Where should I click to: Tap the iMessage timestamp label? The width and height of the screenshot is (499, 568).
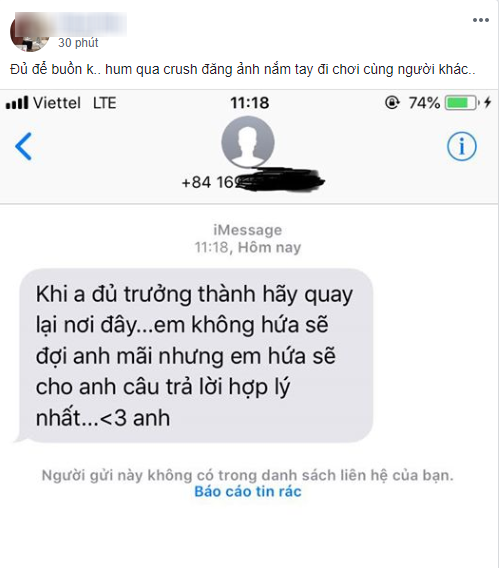(248, 239)
